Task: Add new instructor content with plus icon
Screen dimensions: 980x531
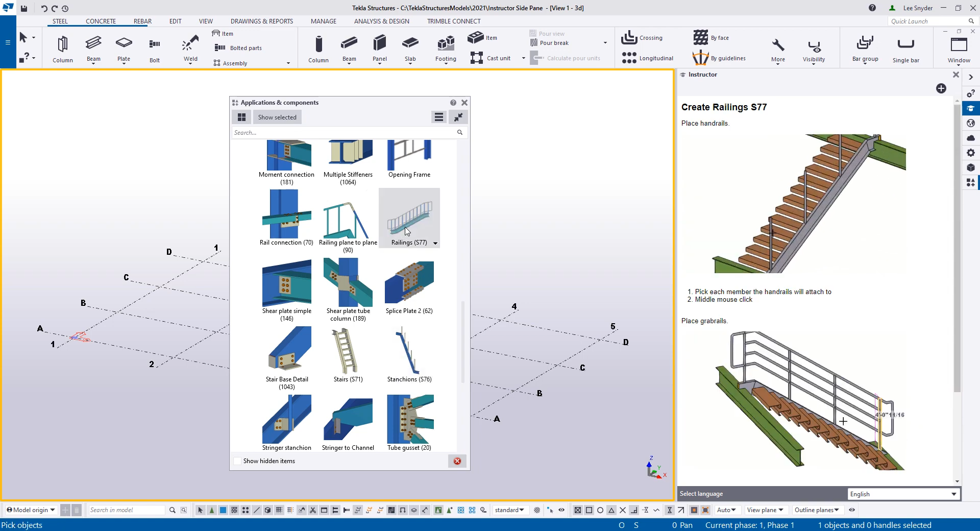Action: [941, 88]
